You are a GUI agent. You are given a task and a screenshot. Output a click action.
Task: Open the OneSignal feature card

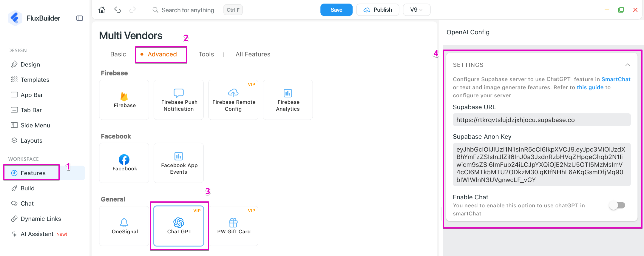[x=124, y=226]
